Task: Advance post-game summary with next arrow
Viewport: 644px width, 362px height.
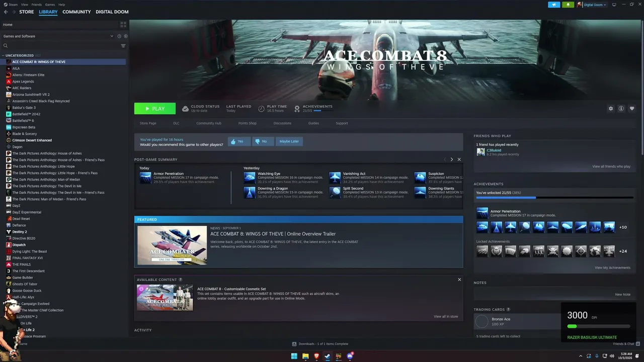Action: pos(451,159)
